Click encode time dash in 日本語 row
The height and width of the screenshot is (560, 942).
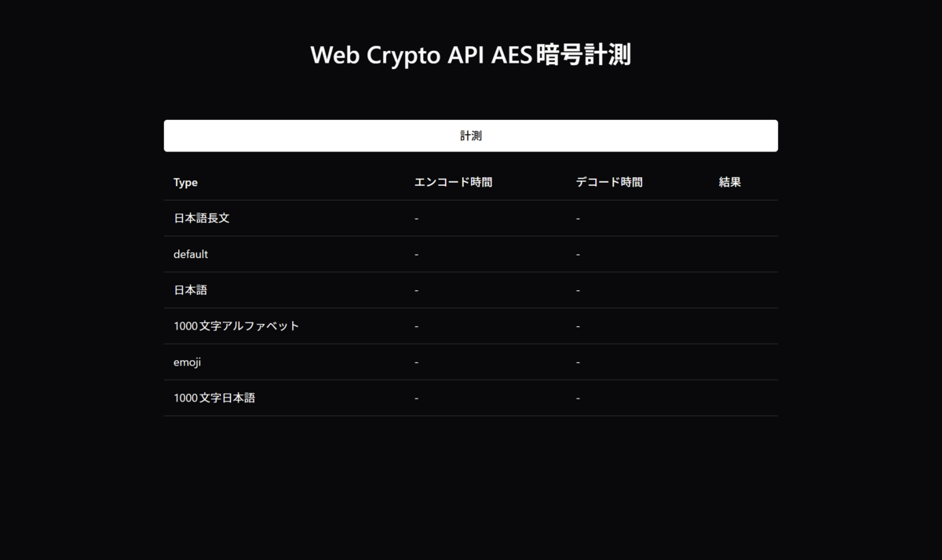[x=417, y=291]
